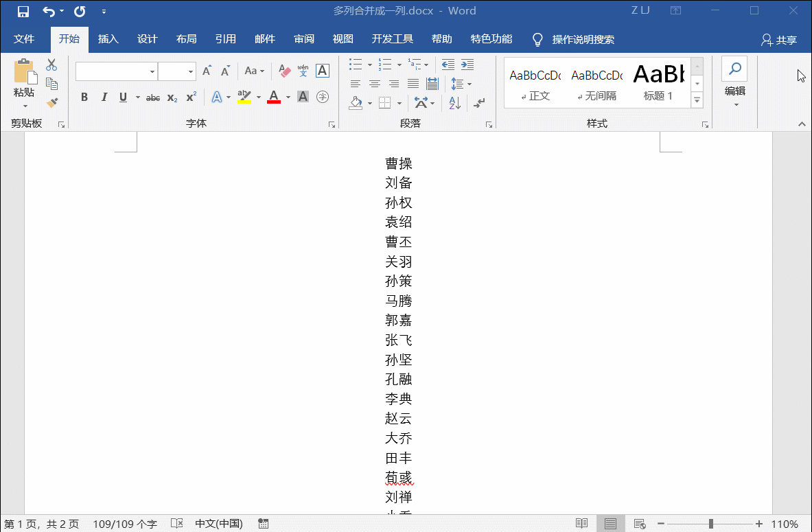The image size is (812, 532).
Task: Justify paragraph text
Action: [413, 84]
